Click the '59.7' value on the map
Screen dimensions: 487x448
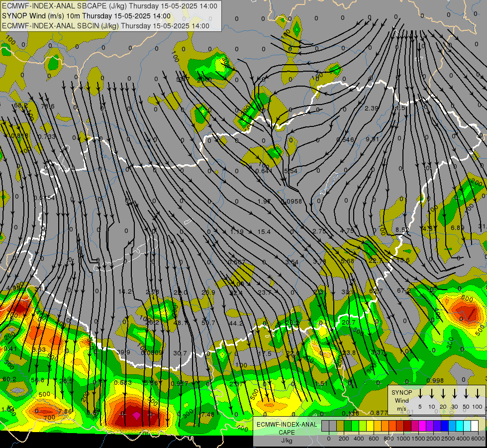pyautogui.click(x=208, y=323)
